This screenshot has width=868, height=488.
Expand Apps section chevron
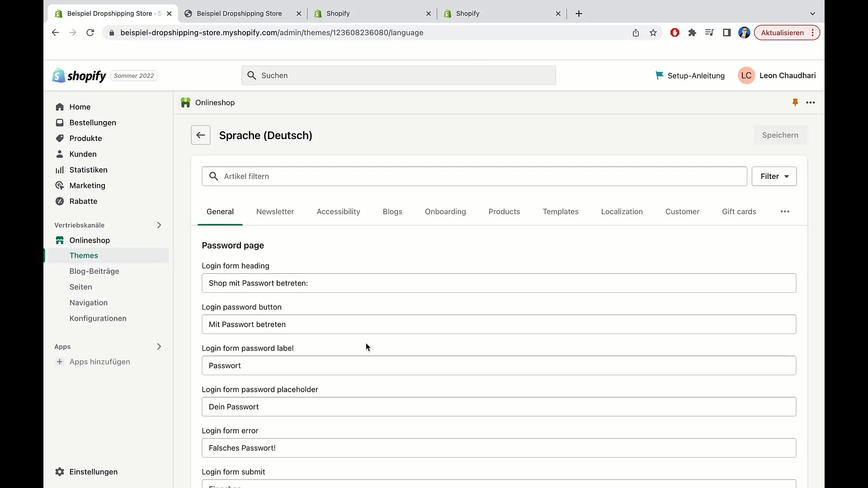159,347
